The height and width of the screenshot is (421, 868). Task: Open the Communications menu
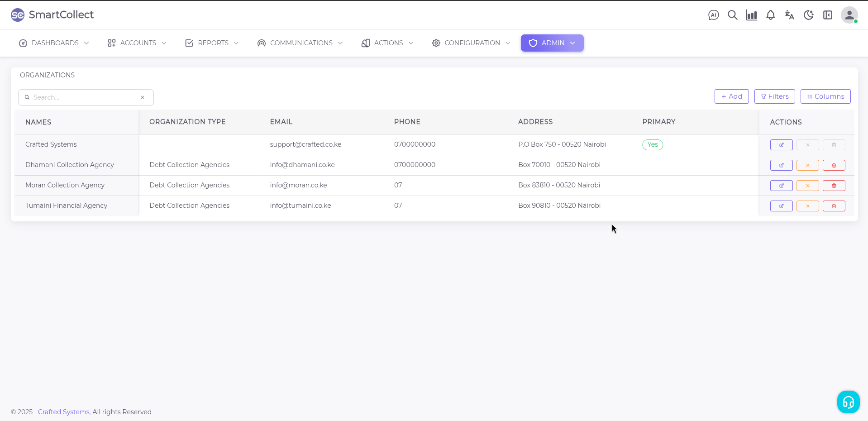point(300,43)
